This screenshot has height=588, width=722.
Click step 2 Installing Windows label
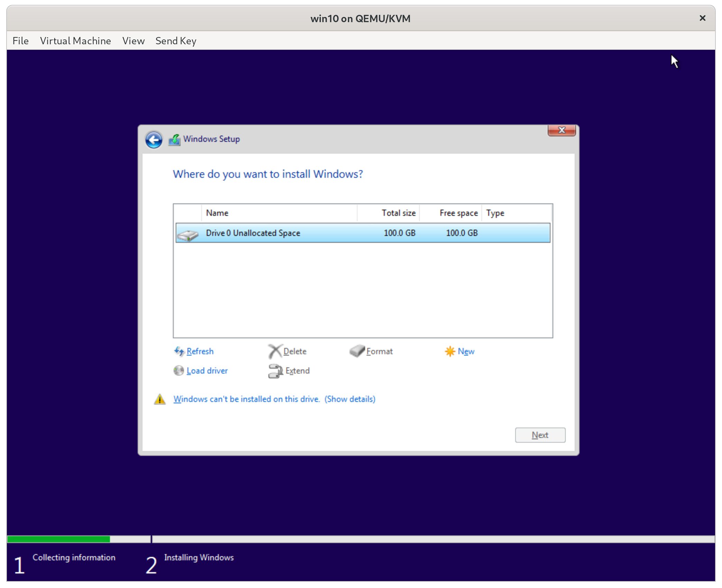click(199, 557)
